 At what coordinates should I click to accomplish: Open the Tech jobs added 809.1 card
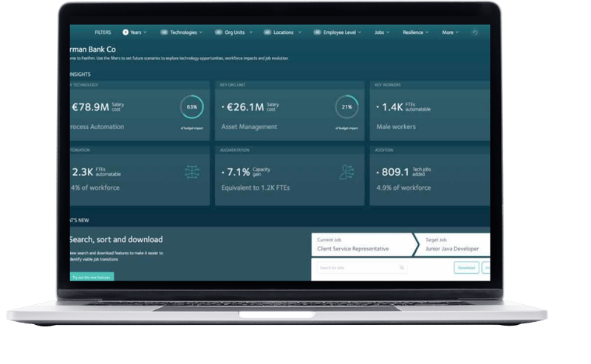coord(430,176)
